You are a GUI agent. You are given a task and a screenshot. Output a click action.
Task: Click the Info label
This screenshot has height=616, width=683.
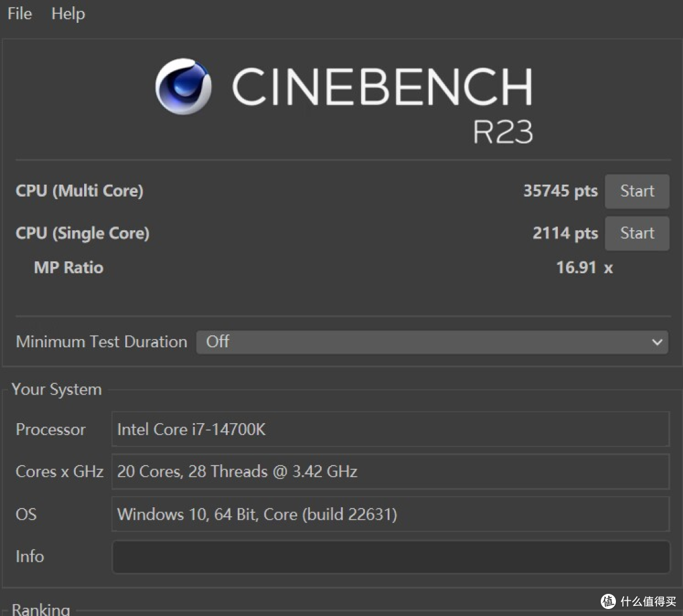[30, 557]
